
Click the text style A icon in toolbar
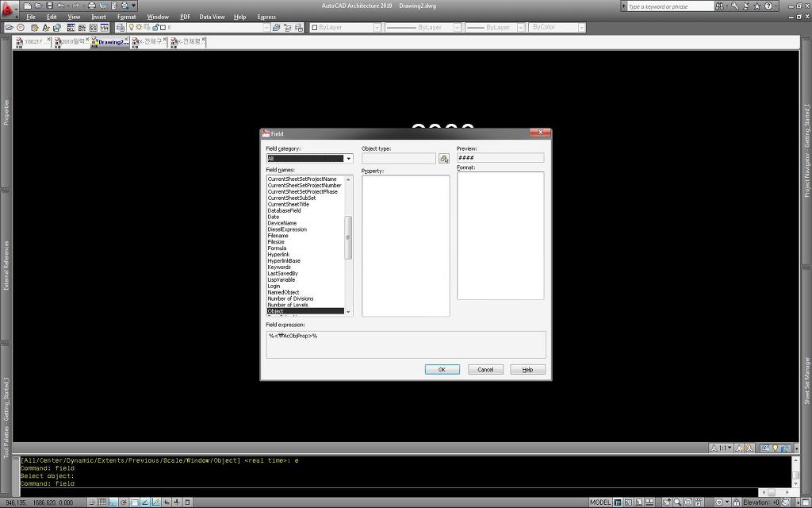pos(46,28)
